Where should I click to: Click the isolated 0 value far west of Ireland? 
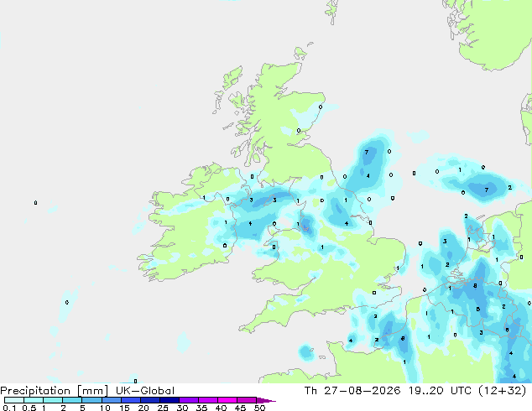(35, 203)
